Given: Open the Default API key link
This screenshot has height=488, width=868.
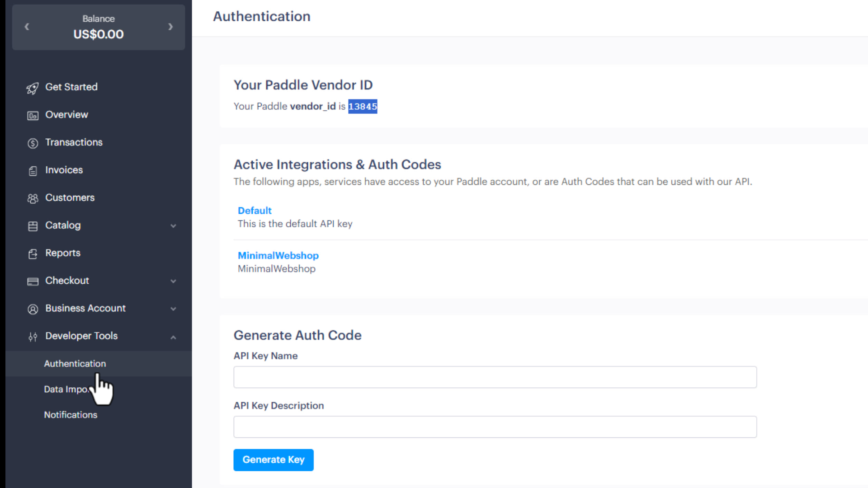Looking at the screenshot, I should coord(255,211).
